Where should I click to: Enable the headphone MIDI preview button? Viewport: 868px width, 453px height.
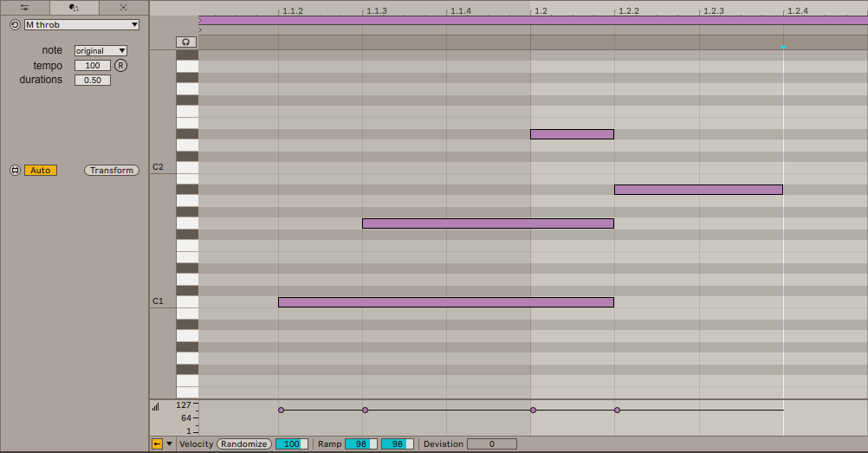point(186,42)
